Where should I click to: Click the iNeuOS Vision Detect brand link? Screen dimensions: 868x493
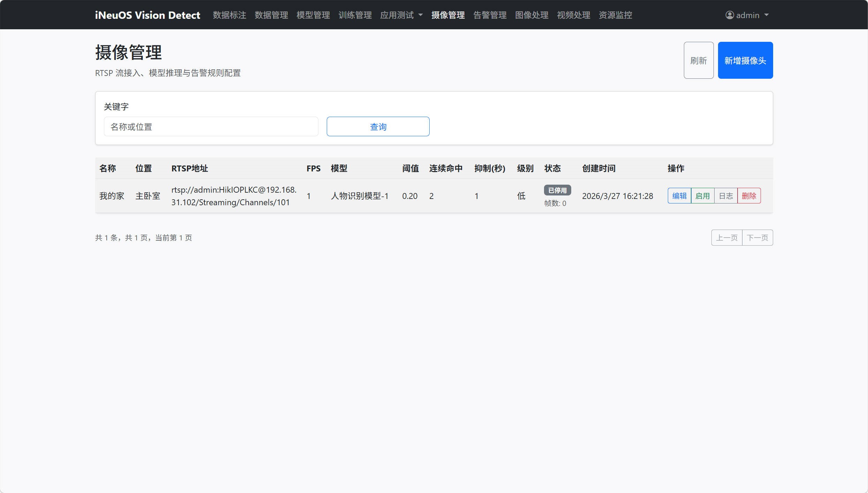click(148, 15)
